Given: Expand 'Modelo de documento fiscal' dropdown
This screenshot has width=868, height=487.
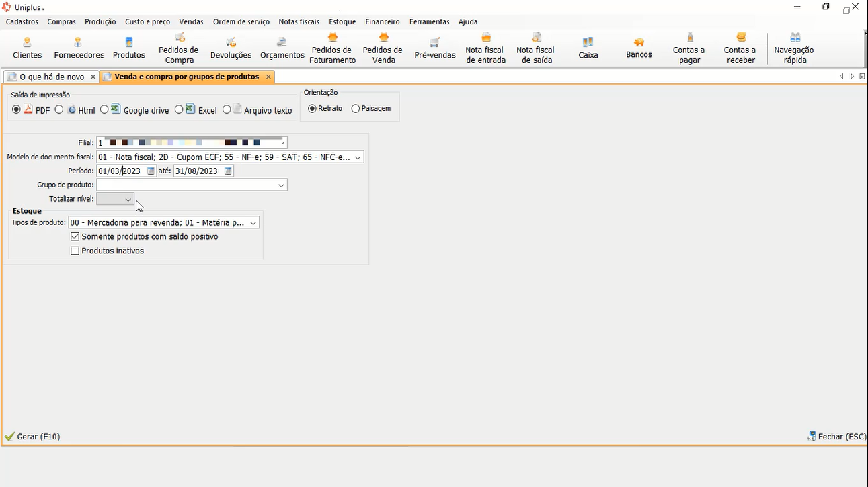Looking at the screenshot, I should (x=358, y=157).
